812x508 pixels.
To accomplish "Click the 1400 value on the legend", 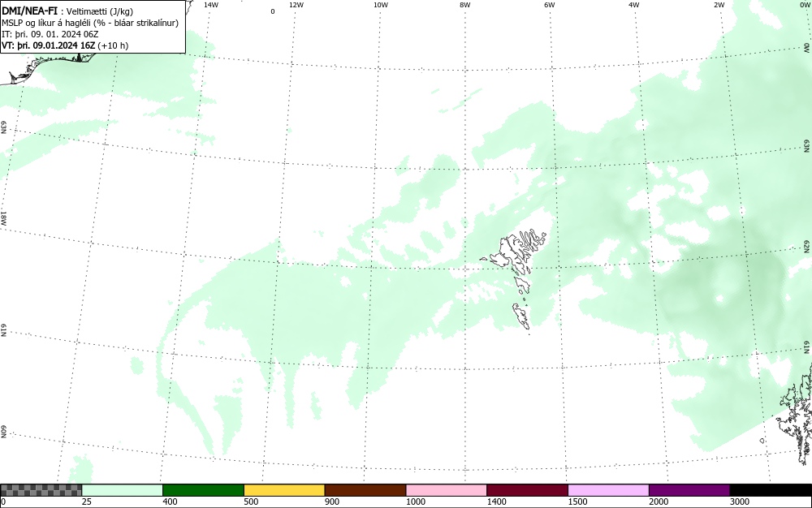I will 496,502.
